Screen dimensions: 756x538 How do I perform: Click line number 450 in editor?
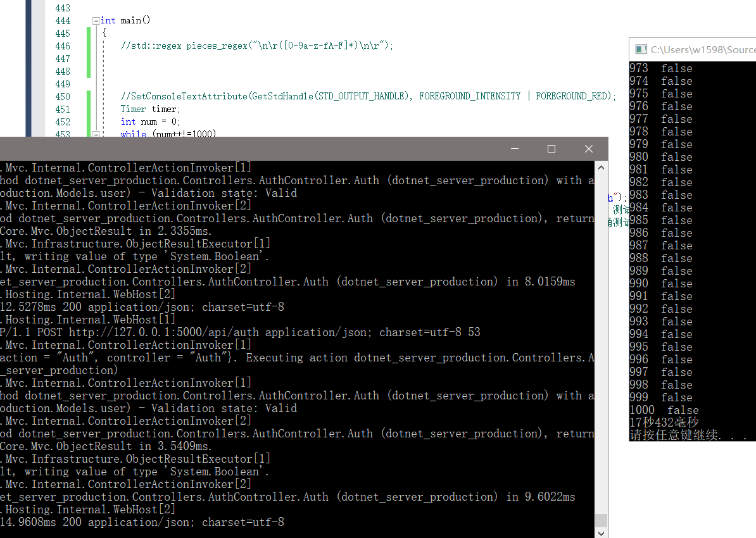coord(63,96)
